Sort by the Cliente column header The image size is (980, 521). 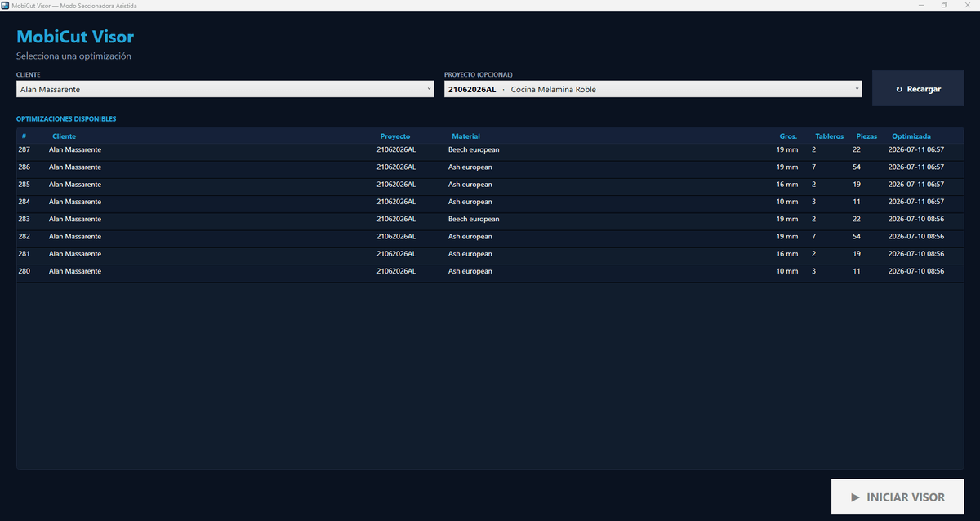(64, 136)
